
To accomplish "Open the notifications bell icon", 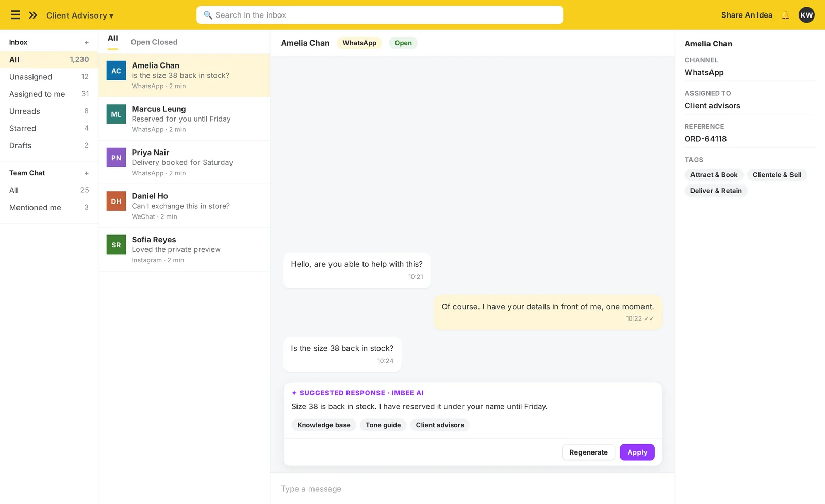I will (785, 15).
